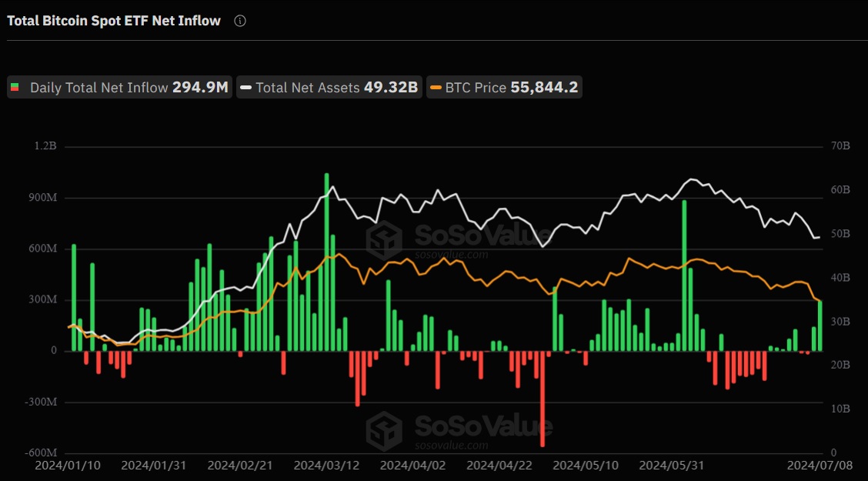868x481 pixels.
Task: Click the 2024/01/31 date axis label
Action: pos(154,466)
